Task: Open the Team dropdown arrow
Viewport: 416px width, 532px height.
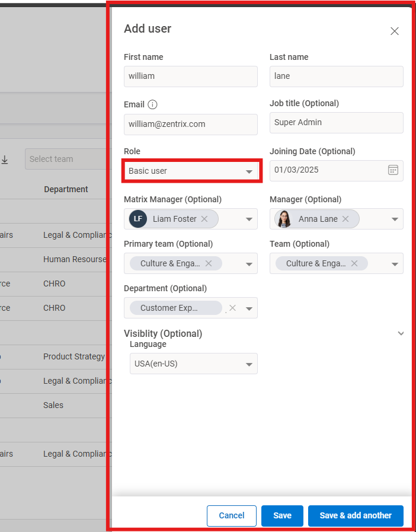Action: coord(395,264)
